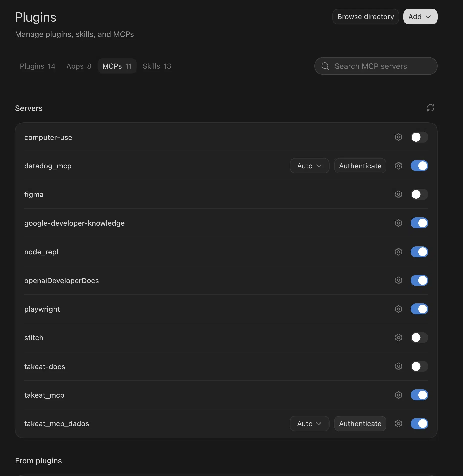Enable the figma server toggle

tap(419, 194)
